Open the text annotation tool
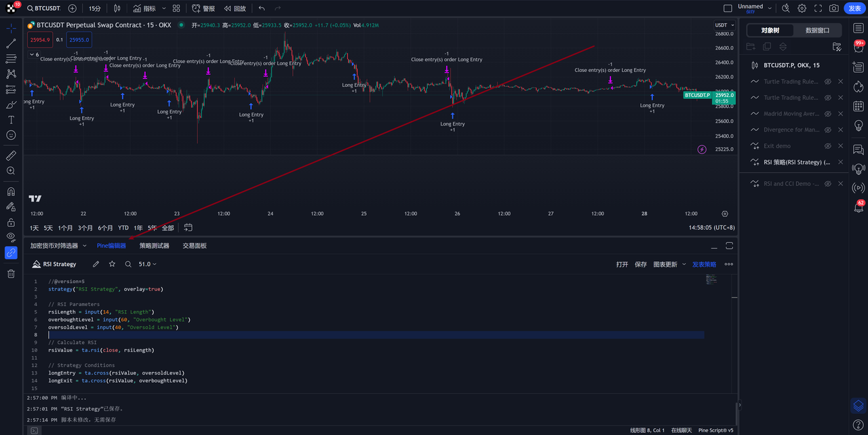Image resolution: width=868 pixels, height=435 pixels. [x=11, y=120]
